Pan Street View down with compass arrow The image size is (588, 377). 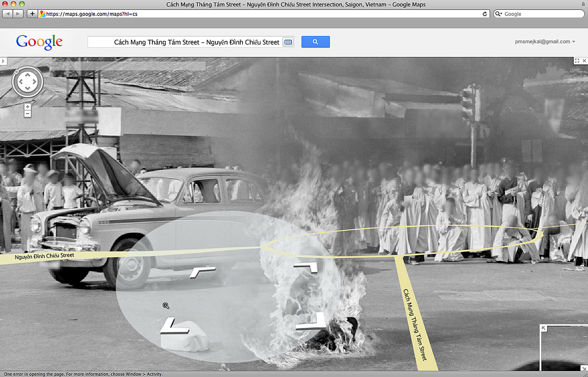[28, 88]
